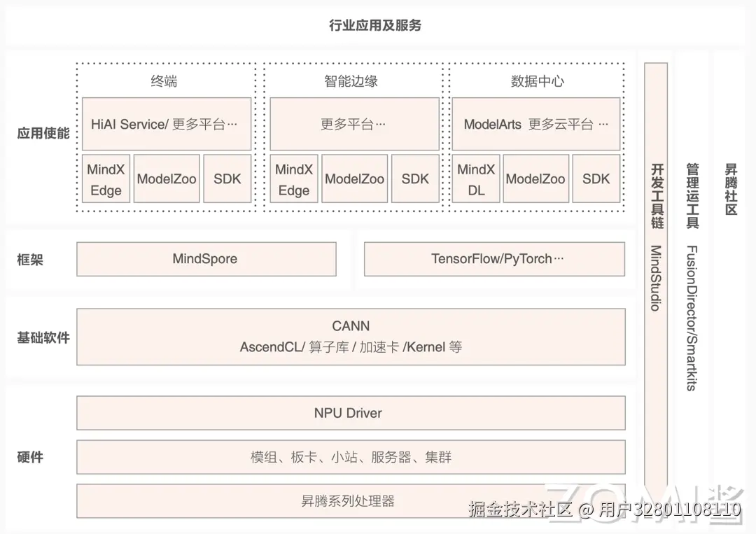The width and height of the screenshot is (756, 534).
Task: Click ModelZoo box under 数据中心
Action: [x=535, y=178]
